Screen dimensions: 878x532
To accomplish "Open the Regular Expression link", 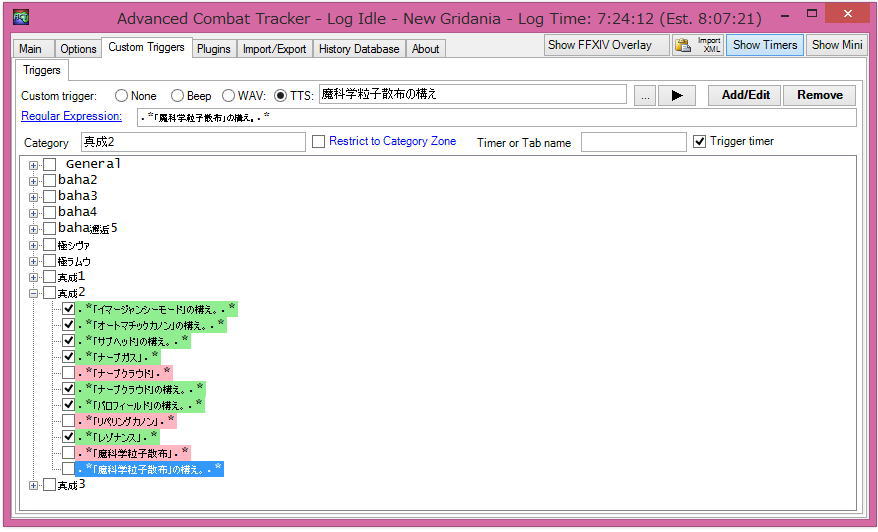I will coord(71,116).
